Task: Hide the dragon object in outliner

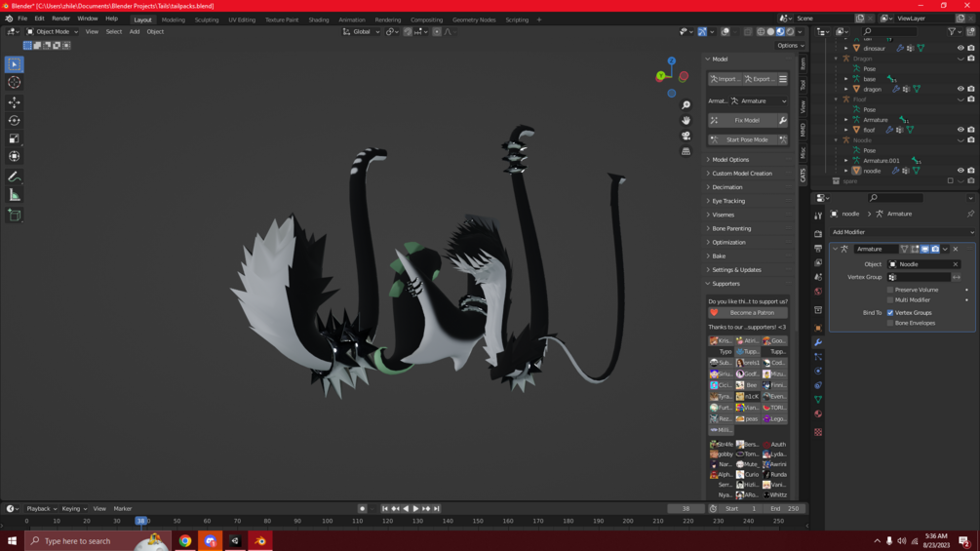Action: [x=960, y=89]
